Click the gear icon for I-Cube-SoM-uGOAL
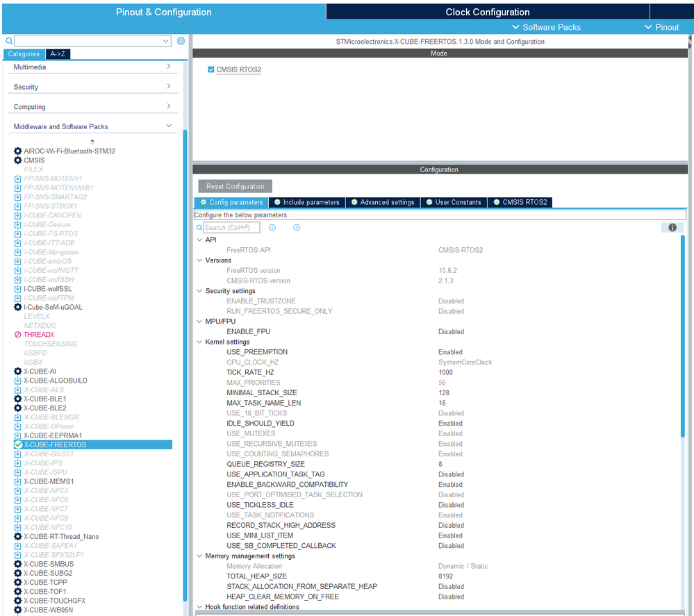The width and height of the screenshot is (694, 616). [x=17, y=307]
